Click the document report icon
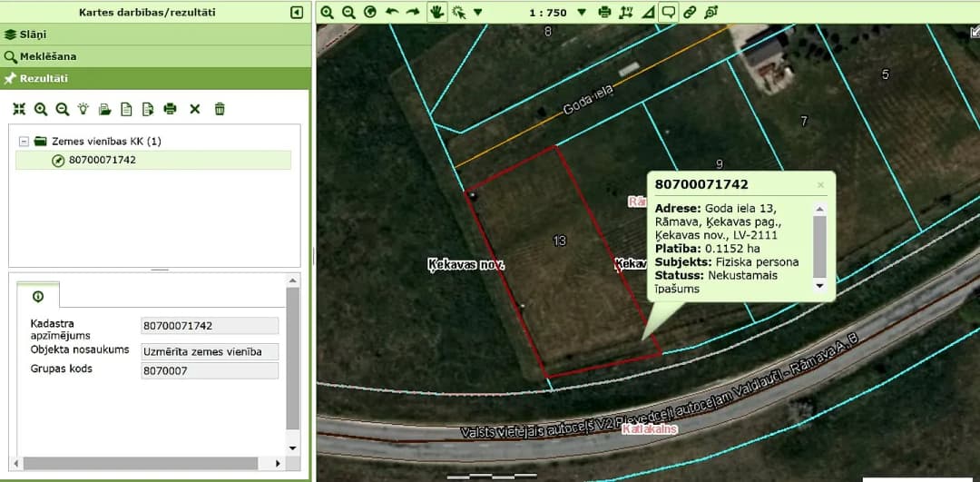 (x=126, y=110)
